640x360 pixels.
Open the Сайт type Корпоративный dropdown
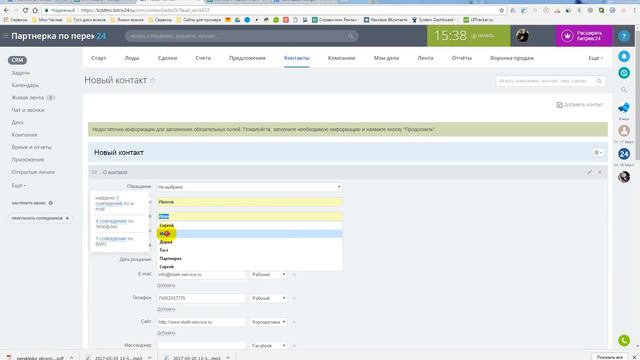268,322
